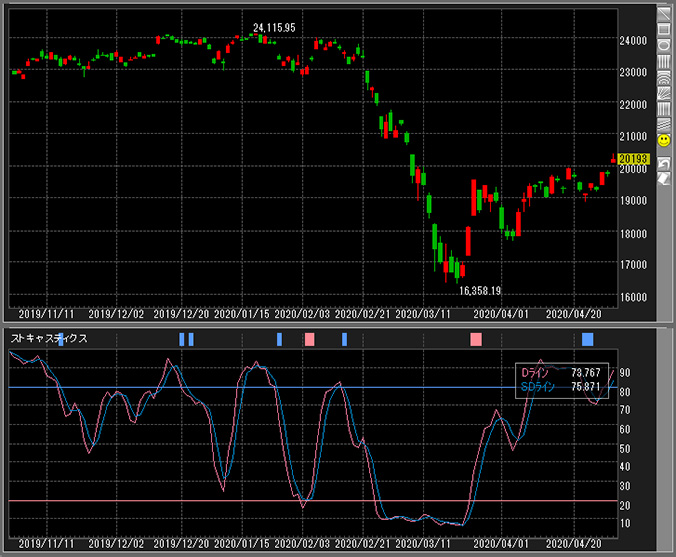Select the concentric arcs drawing tool

pos(664,78)
